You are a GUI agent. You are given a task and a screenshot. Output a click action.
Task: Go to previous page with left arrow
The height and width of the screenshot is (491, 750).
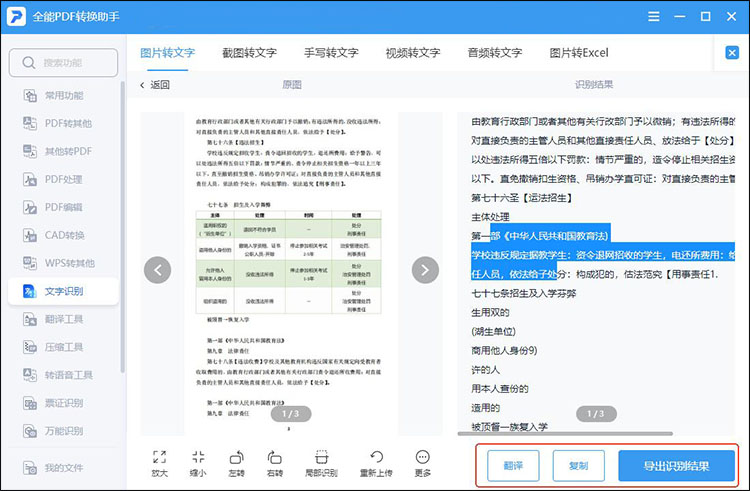tap(157, 269)
